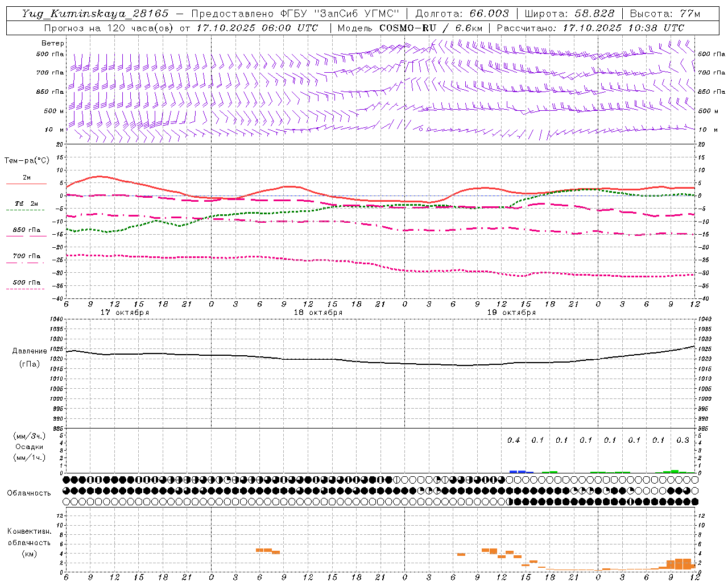Click the Осадки panel label
The width and height of the screenshot is (728, 582).
(30, 447)
